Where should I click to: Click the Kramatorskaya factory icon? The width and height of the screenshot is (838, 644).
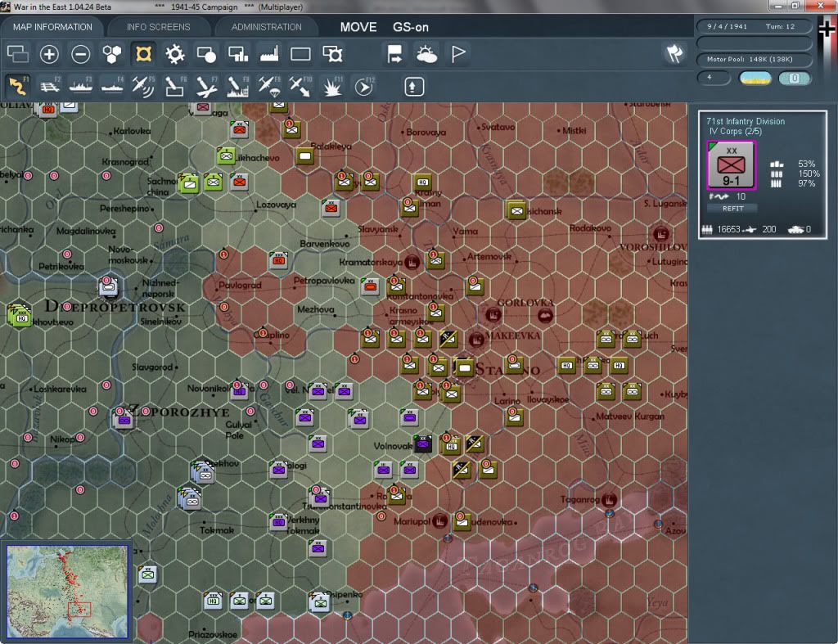point(412,262)
